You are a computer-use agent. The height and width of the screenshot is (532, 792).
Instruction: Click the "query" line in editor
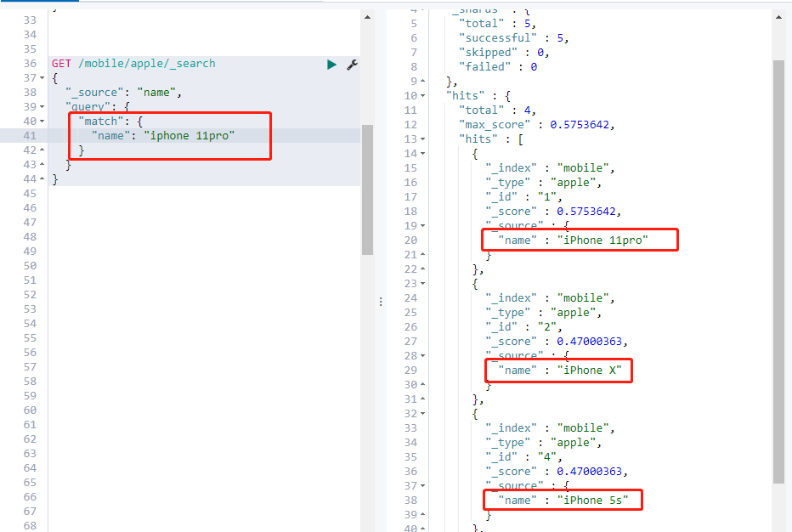click(98, 106)
